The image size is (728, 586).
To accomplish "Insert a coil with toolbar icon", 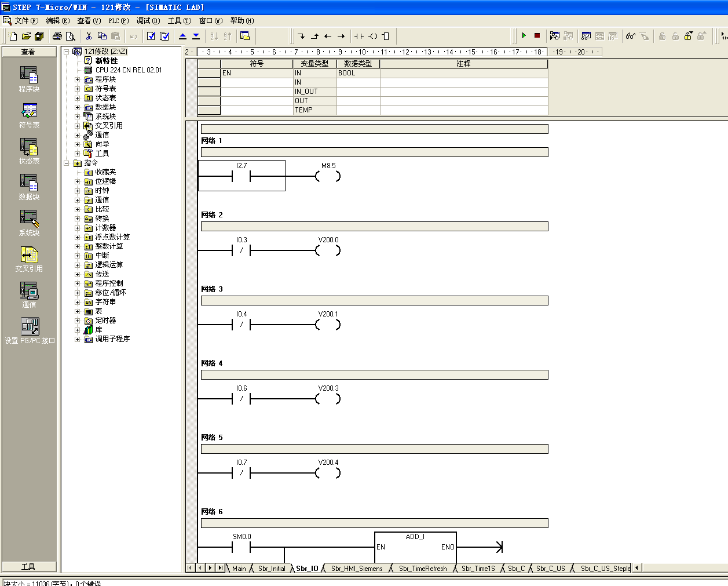I will (373, 36).
